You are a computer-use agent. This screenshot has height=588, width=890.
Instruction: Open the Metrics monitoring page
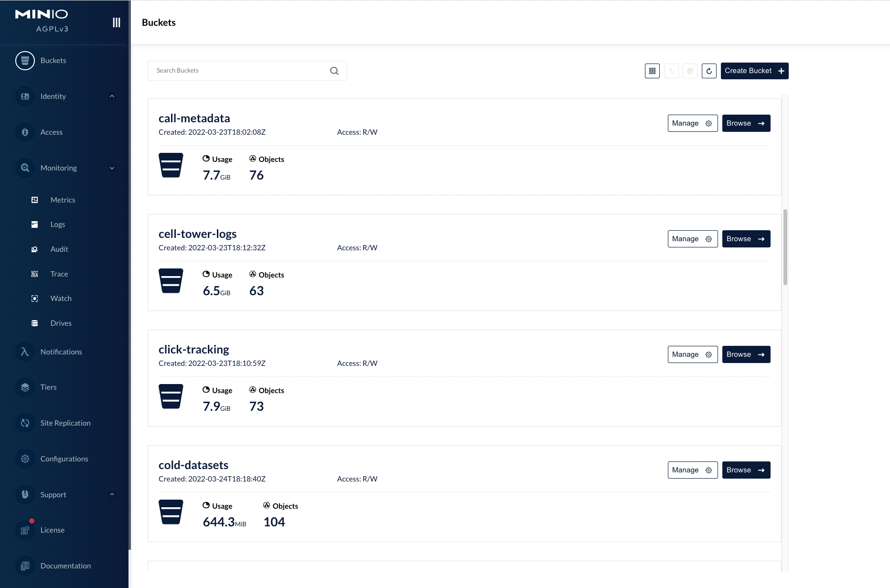63,200
